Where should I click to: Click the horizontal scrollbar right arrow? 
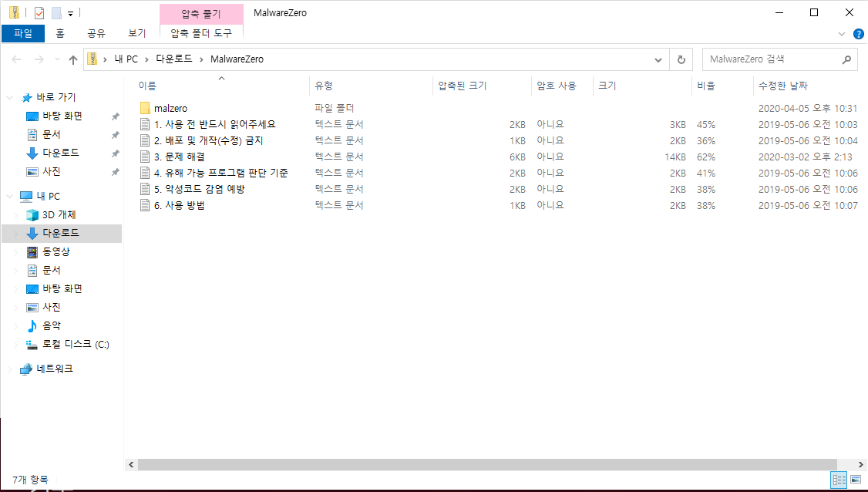tap(861, 464)
